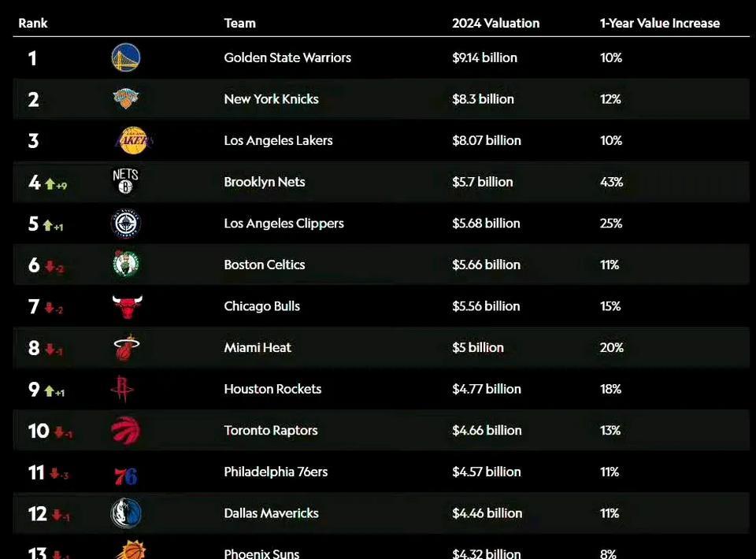756x559 pixels.
Task: Click the Brooklyn Nets logo
Action: (x=125, y=181)
